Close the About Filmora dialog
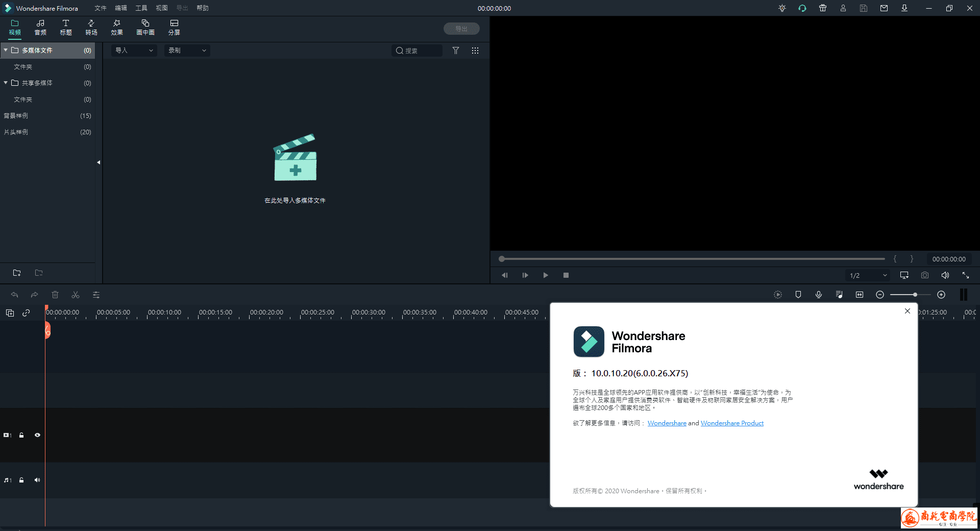The width and height of the screenshot is (980, 531). (x=908, y=311)
